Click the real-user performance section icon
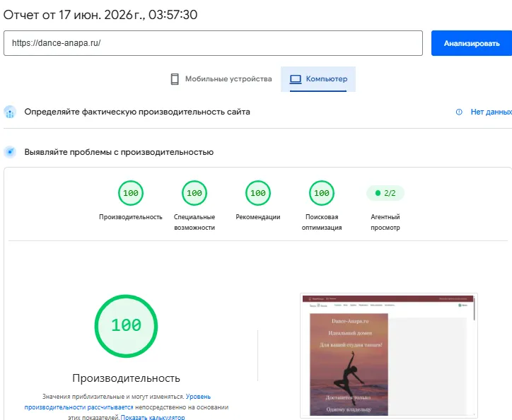The image size is (512, 420). pyautogui.click(x=10, y=112)
